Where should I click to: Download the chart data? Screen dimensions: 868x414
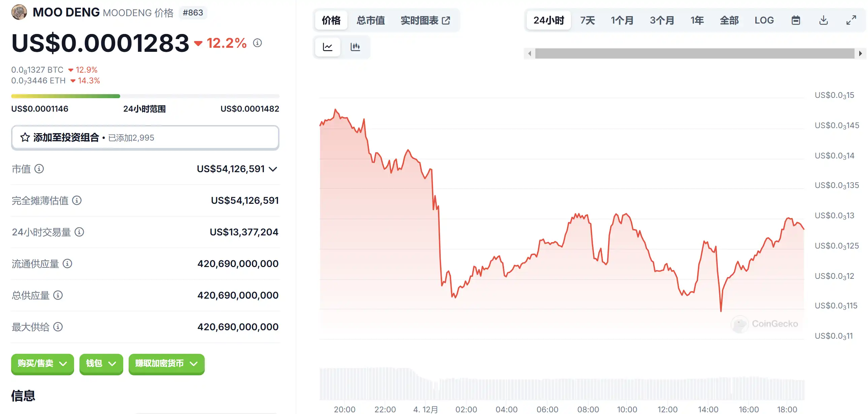823,20
